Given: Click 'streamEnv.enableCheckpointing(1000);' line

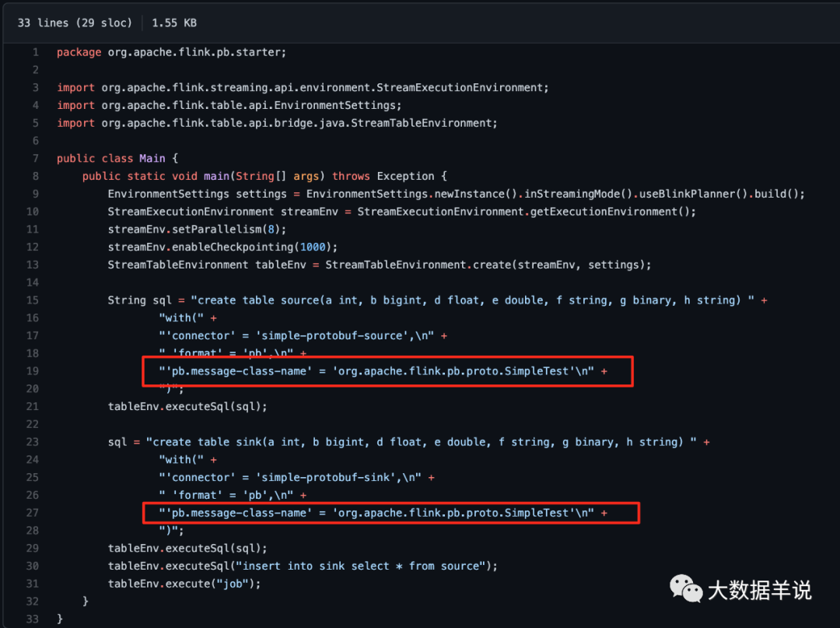Looking at the screenshot, I should tap(222, 247).
